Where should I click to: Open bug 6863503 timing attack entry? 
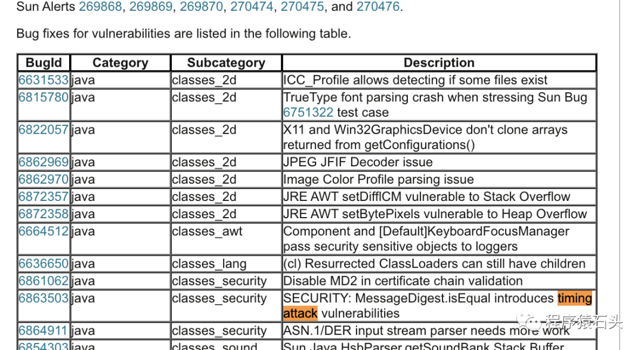coord(44,298)
